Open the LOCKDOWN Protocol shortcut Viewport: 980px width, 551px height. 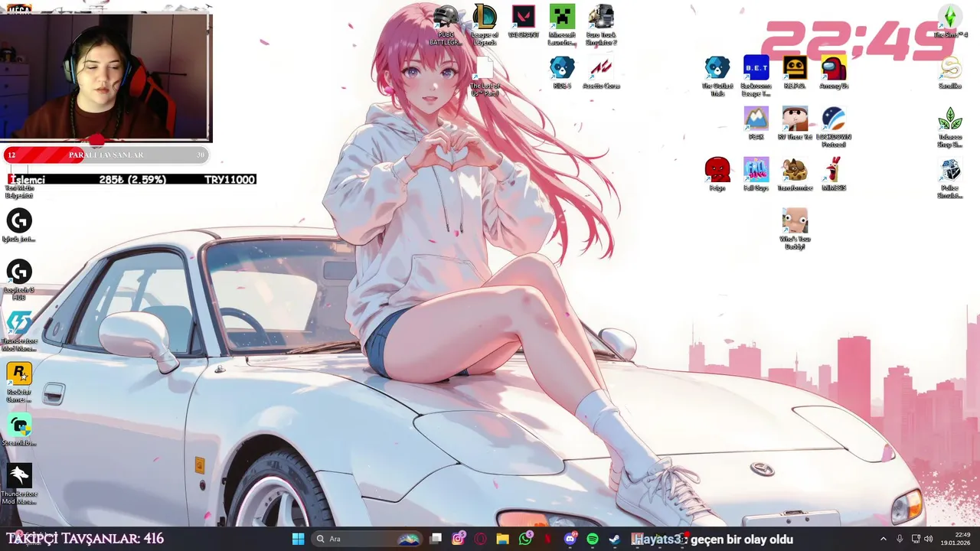(834, 127)
